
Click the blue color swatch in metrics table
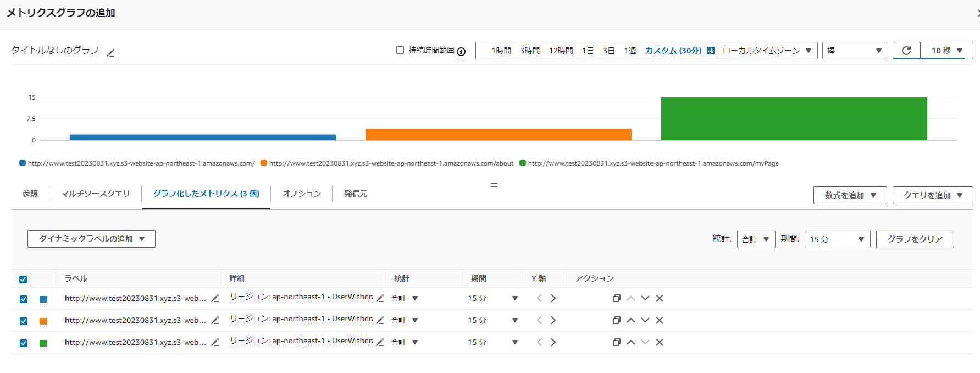43,299
